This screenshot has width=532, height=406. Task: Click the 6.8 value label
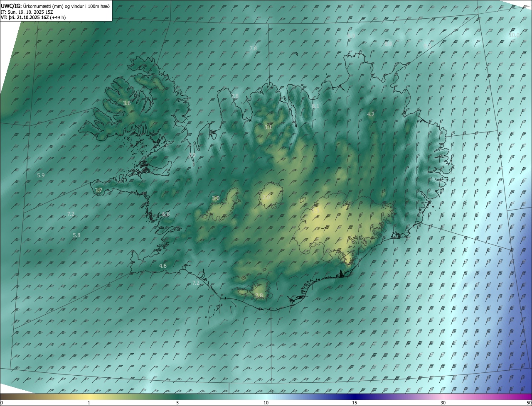166,214
